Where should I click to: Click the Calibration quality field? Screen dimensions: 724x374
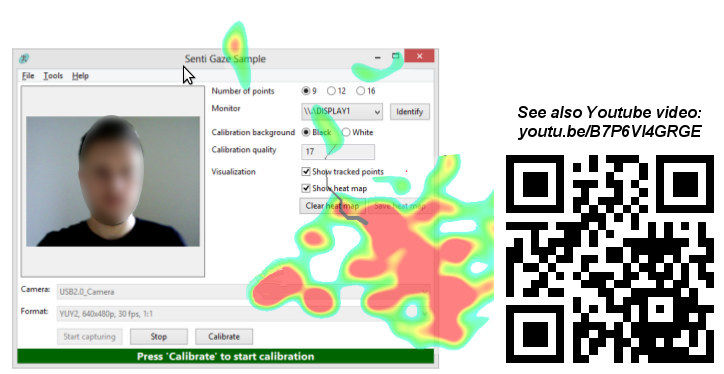[x=338, y=151]
